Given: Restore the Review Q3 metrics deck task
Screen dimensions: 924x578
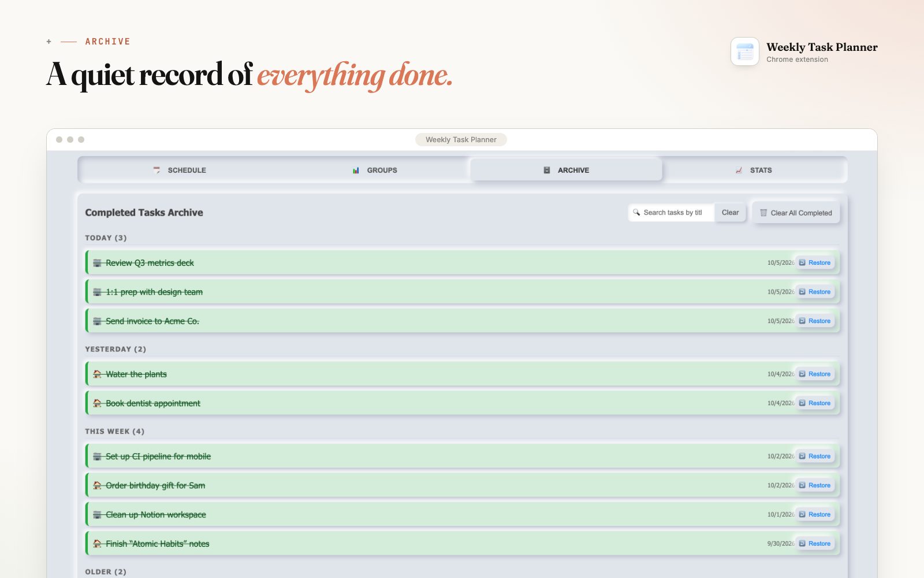Looking at the screenshot, I should [815, 263].
